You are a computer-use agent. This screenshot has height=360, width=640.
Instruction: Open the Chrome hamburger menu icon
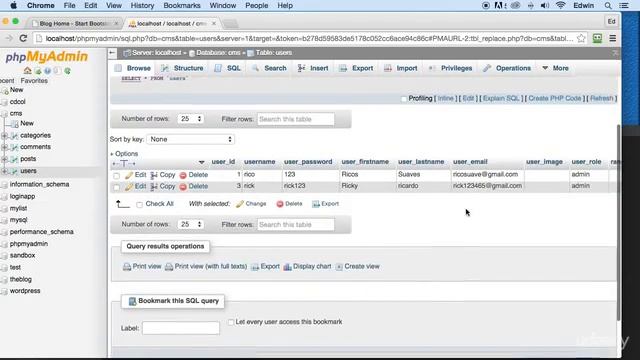613,38
